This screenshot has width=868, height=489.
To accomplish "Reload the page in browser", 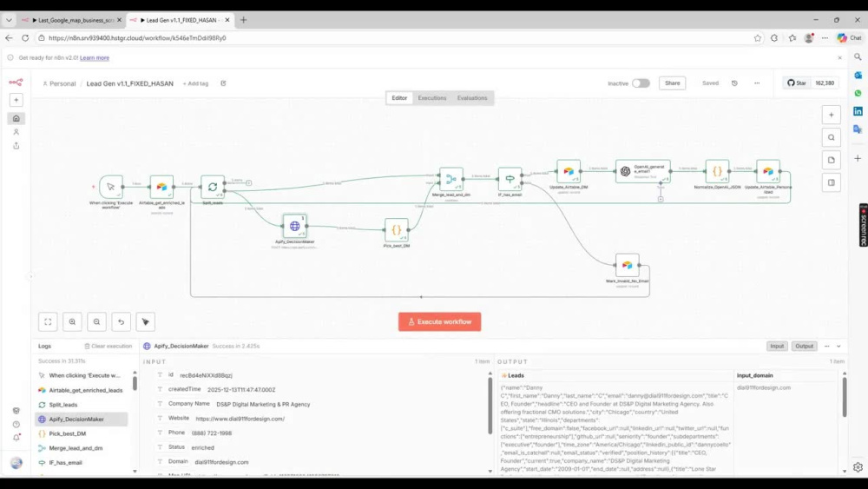I will [25, 38].
